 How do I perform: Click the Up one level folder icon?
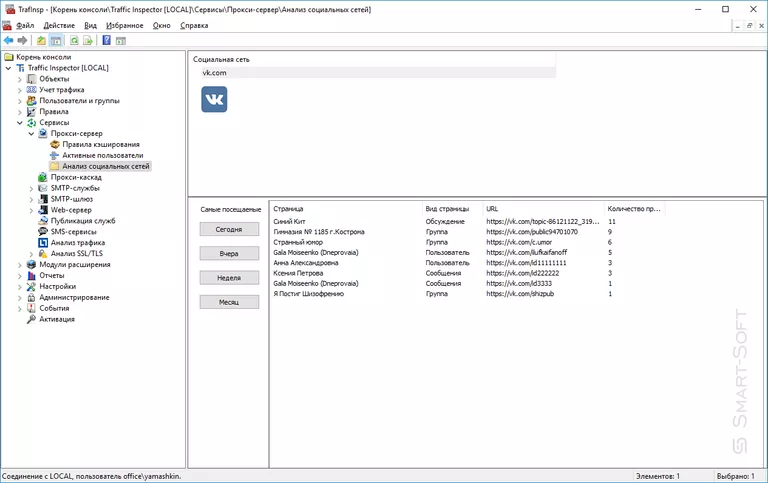click(x=42, y=41)
